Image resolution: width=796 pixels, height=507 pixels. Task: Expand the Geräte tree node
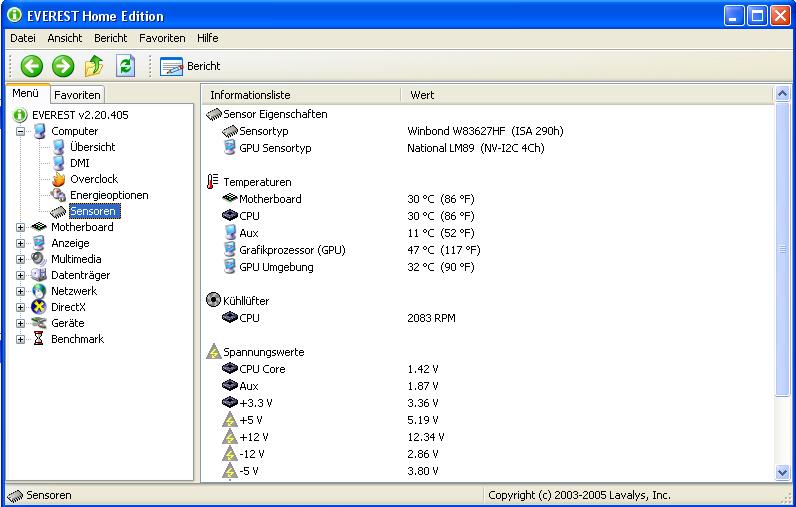pyautogui.click(x=20, y=323)
